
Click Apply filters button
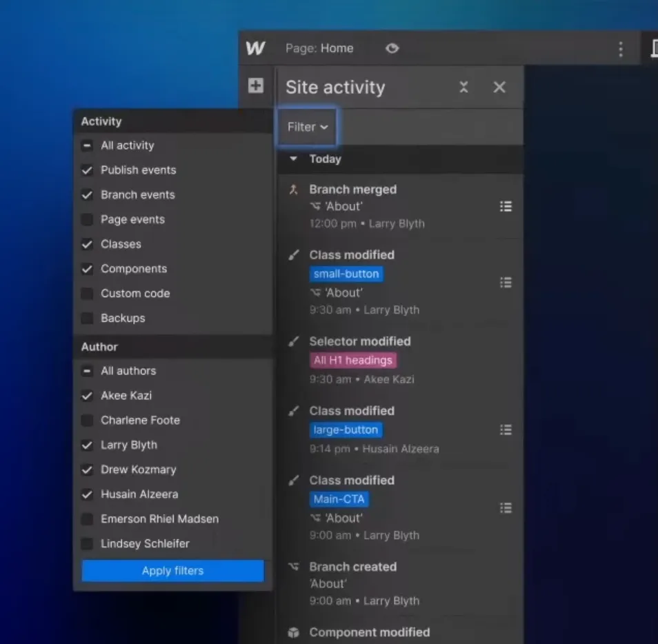point(173,571)
